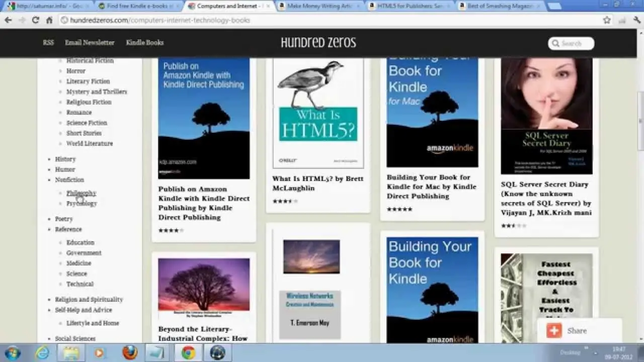Open the History category
The image size is (644, 362).
[x=65, y=159]
